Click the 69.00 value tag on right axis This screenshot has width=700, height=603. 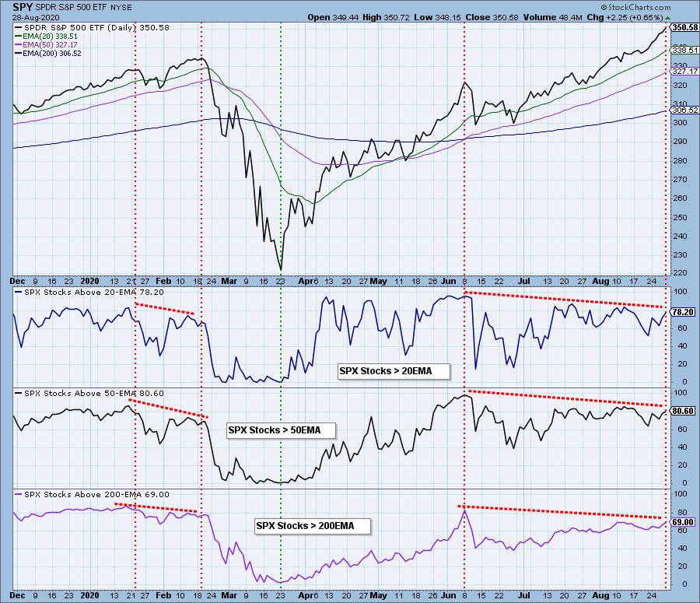coord(683,522)
